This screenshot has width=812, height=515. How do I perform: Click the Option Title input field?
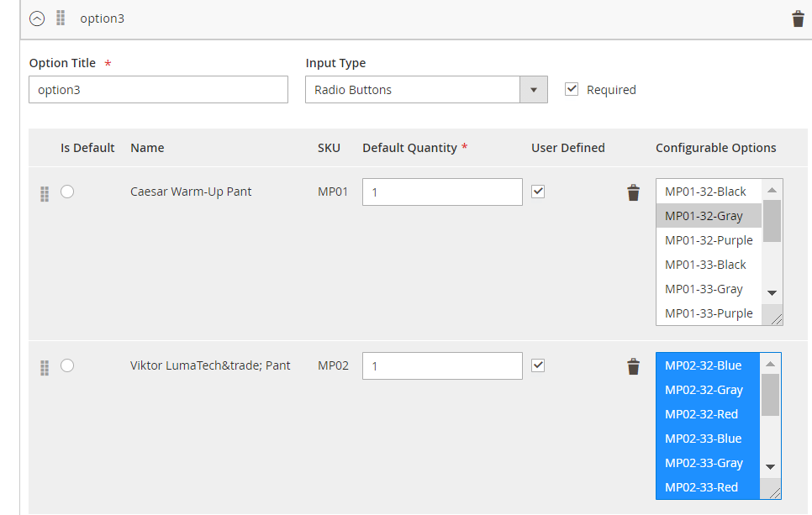point(158,90)
